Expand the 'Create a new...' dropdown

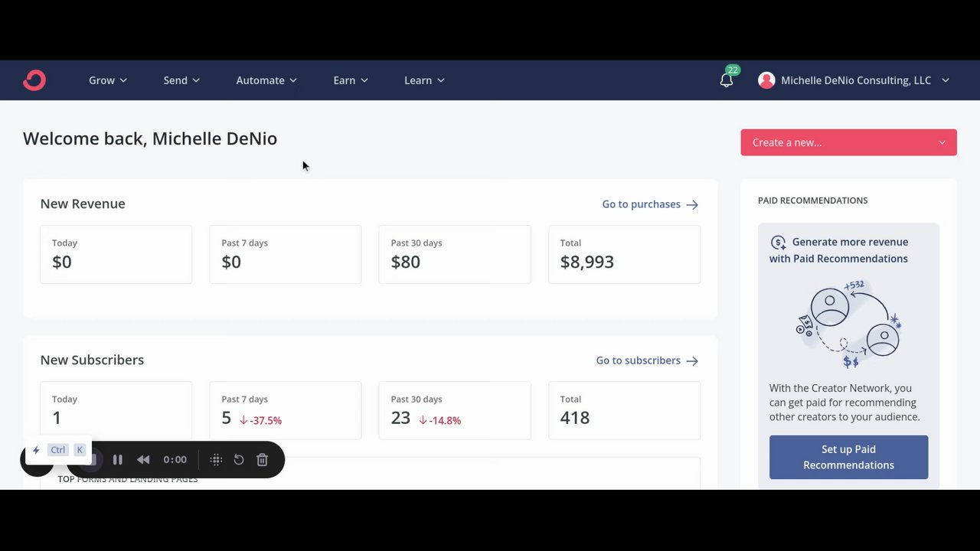(848, 142)
